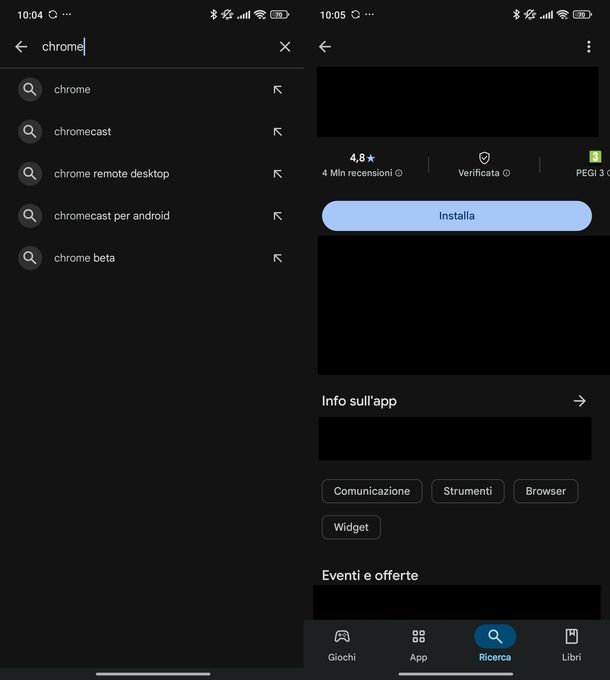
Task: Go back from the app details page
Action: [325, 46]
